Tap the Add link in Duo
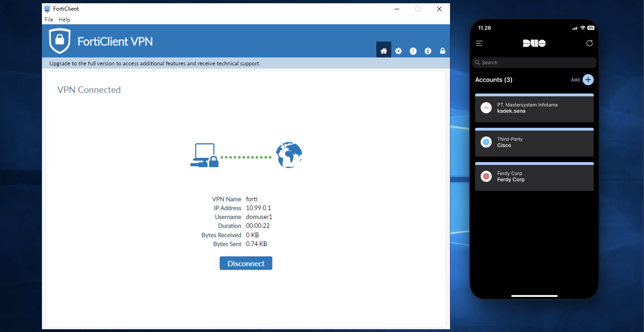Viewport: 644px width, 332px height. tap(575, 80)
